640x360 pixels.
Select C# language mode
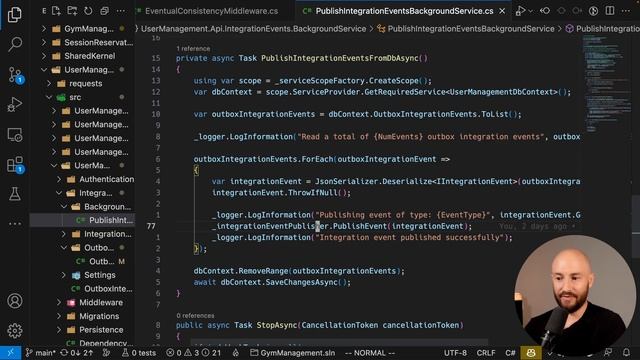(510, 353)
